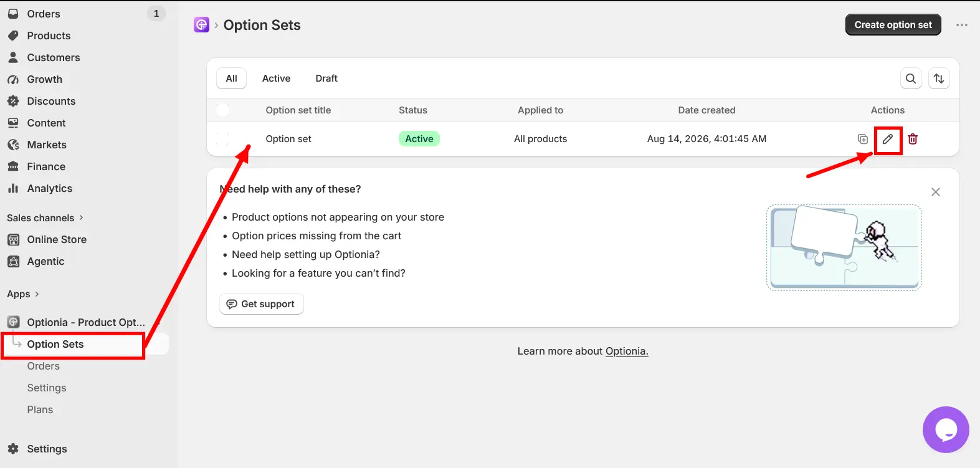Image resolution: width=980 pixels, height=468 pixels.
Task: Click the Create option set button
Action: tap(893, 25)
